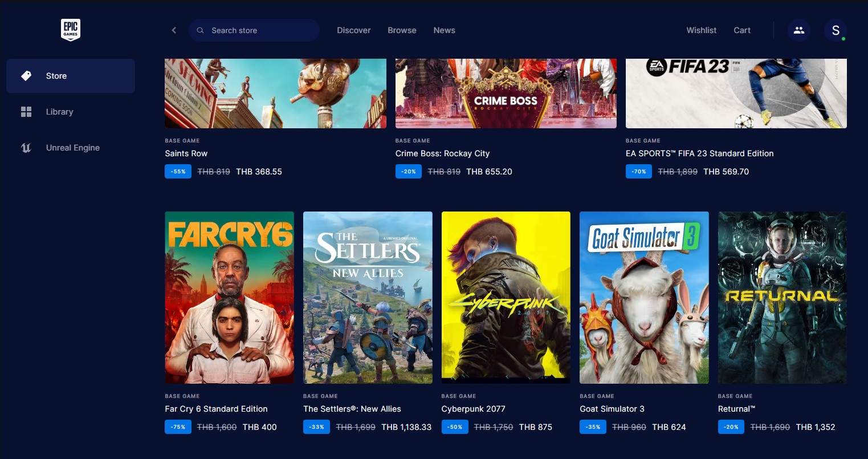Viewport: 868px width, 459px height.
Task: Click the THB 569.70 price
Action: coord(726,172)
